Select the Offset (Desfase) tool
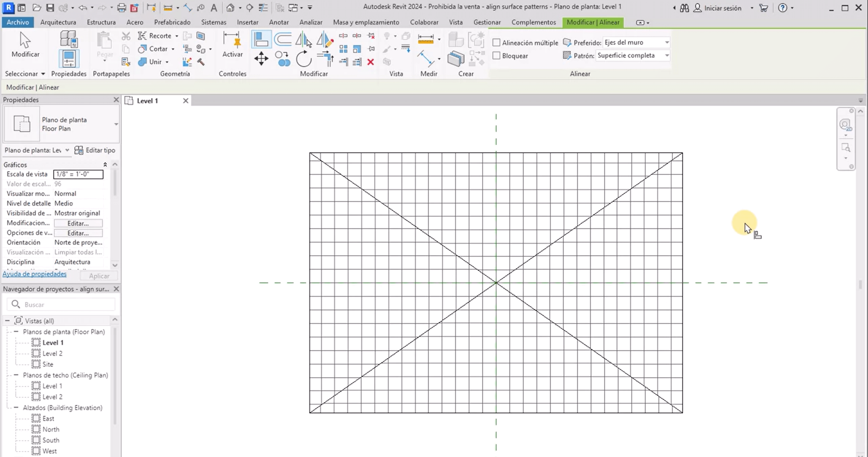This screenshot has width=868, height=457. 283,39
